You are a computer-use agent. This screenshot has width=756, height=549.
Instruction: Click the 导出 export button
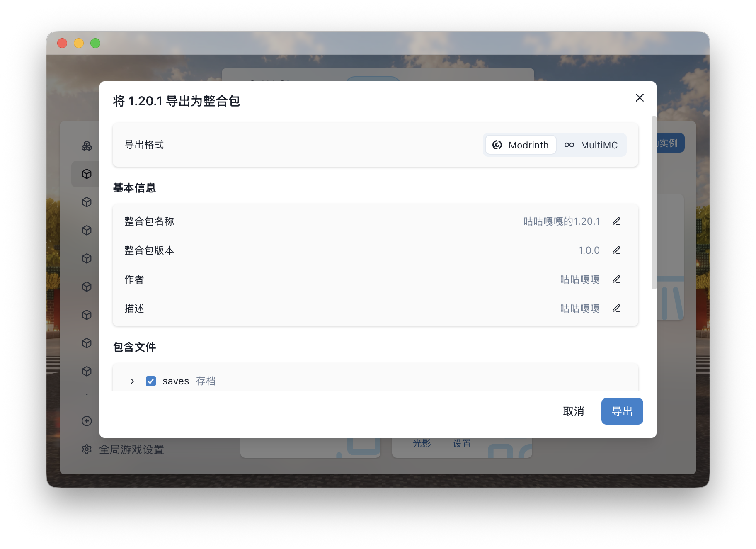coord(622,411)
